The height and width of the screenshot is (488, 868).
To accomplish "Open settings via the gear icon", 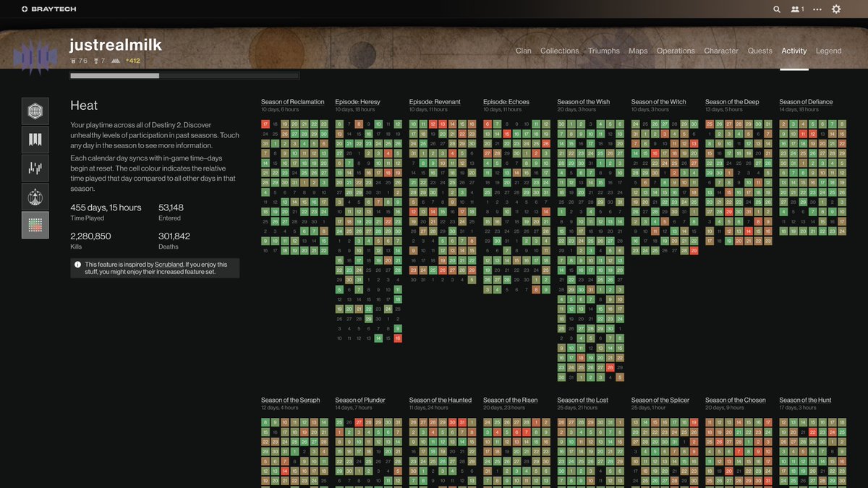I will [837, 9].
